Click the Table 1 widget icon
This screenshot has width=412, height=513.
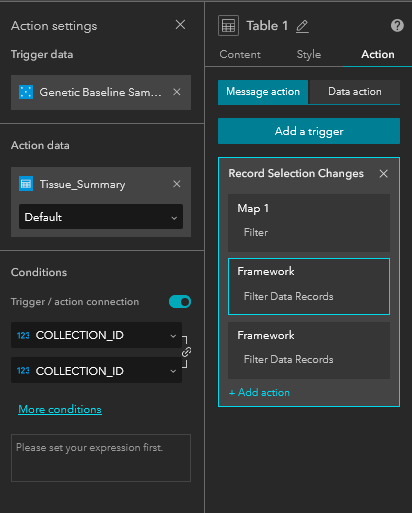228,26
